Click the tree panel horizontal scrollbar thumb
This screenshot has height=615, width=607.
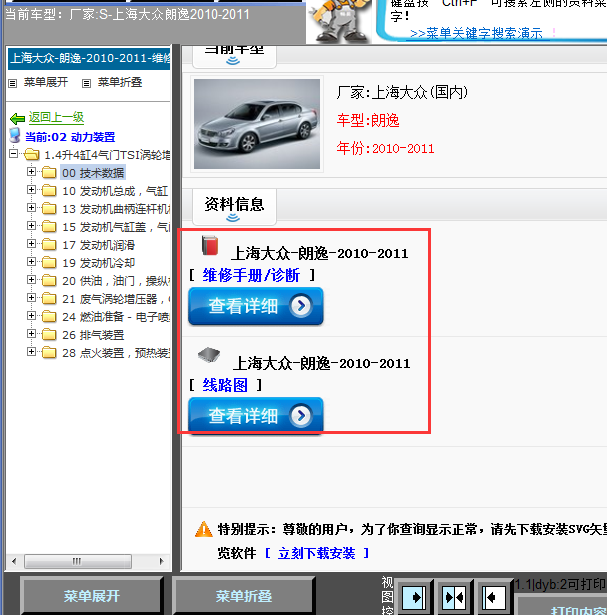(x=78, y=561)
